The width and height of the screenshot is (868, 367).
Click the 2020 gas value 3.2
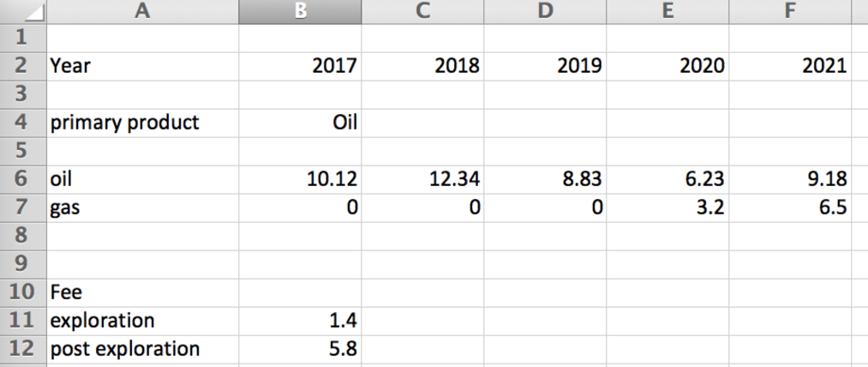click(x=667, y=208)
